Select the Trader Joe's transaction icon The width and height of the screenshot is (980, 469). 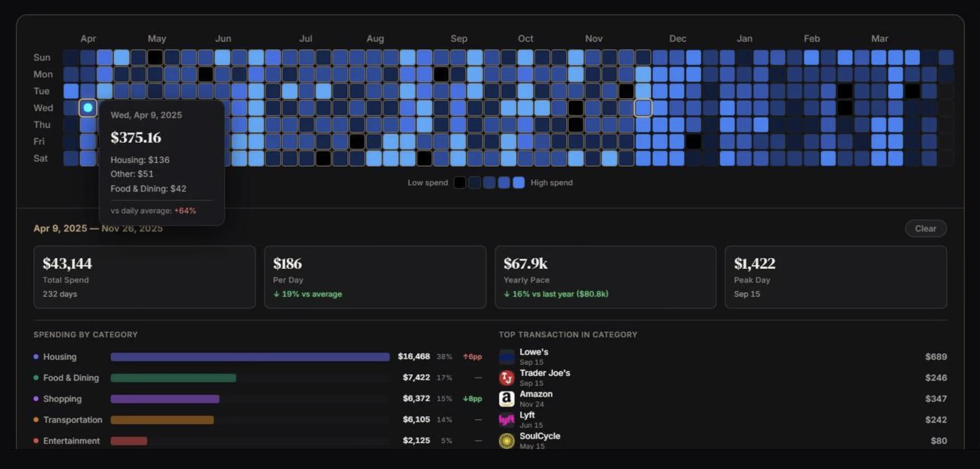507,378
